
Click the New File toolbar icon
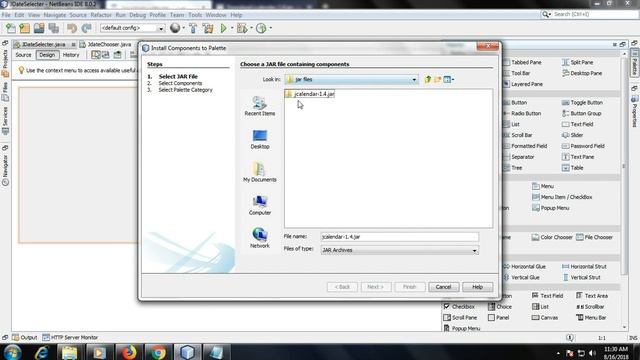[x=10, y=28]
